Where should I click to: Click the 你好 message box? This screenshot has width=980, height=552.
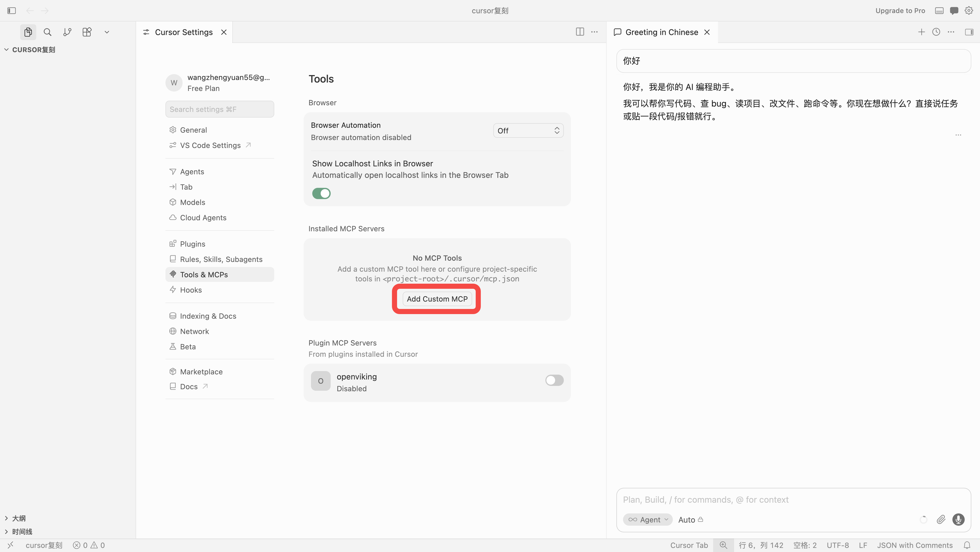(x=793, y=61)
